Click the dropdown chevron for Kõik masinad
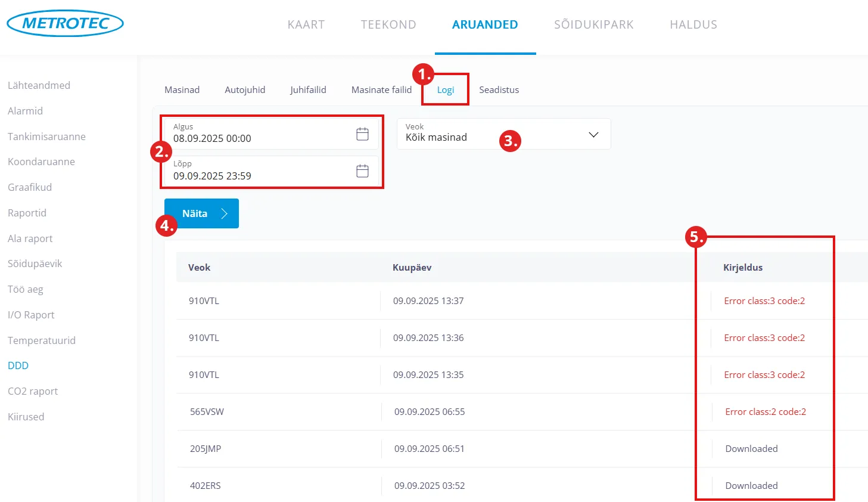868x502 pixels. pos(593,134)
